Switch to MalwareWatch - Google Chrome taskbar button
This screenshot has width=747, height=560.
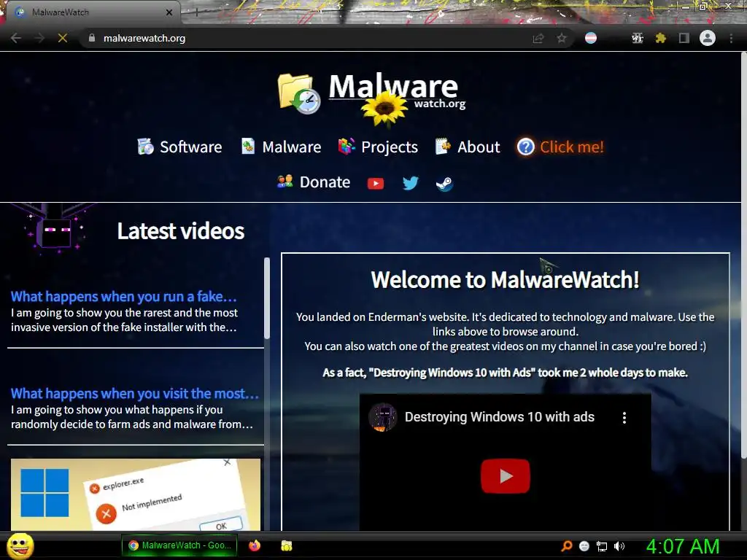179,545
